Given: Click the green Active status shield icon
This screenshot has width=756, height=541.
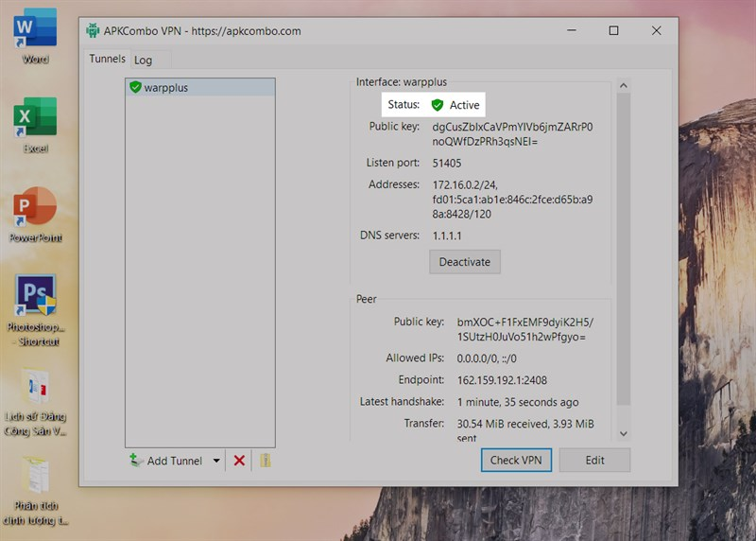Looking at the screenshot, I should click(438, 105).
